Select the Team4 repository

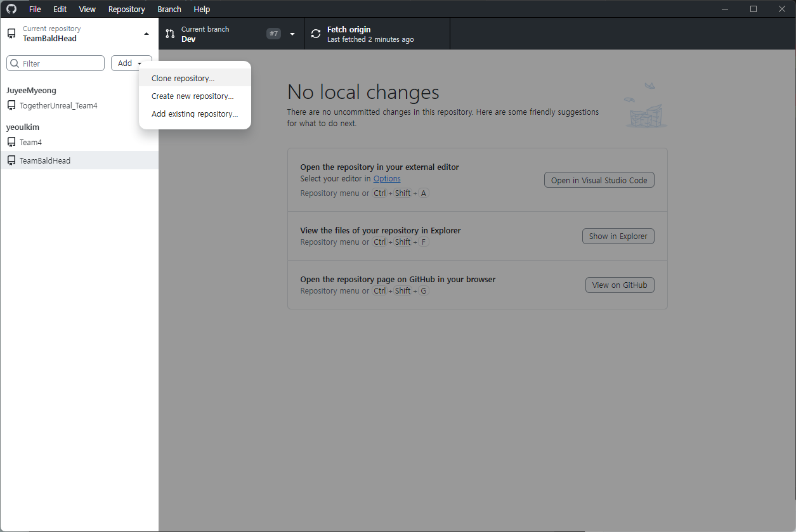click(79, 143)
